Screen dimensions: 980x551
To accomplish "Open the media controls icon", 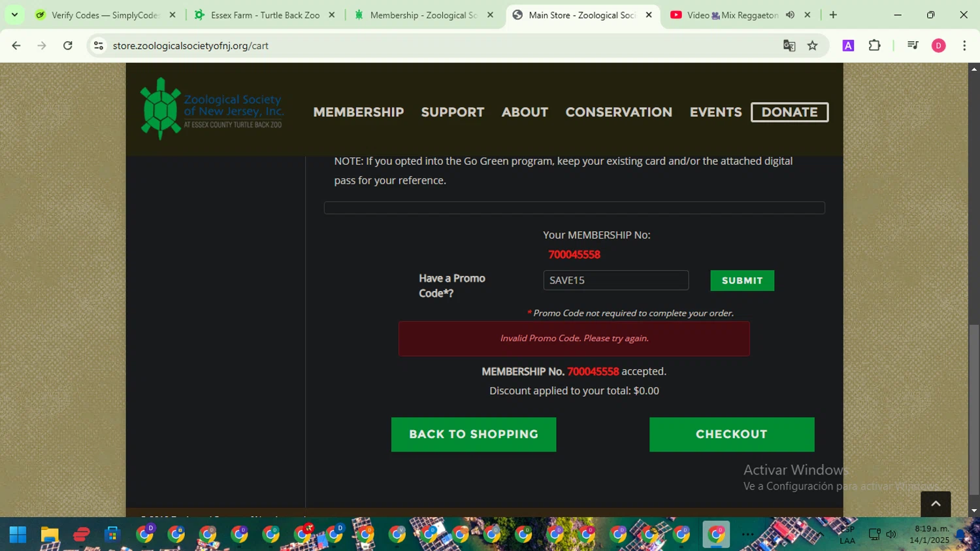I will click(x=913, y=46).
